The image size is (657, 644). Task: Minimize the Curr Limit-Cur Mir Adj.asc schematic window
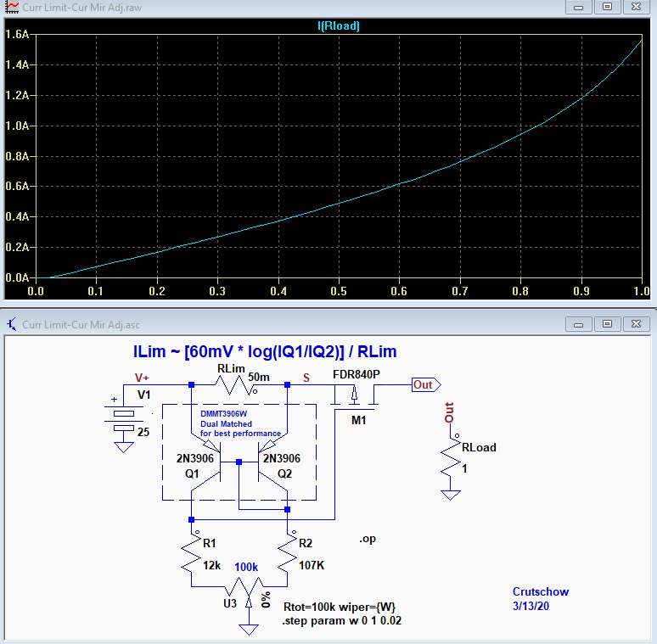[579, 323]
